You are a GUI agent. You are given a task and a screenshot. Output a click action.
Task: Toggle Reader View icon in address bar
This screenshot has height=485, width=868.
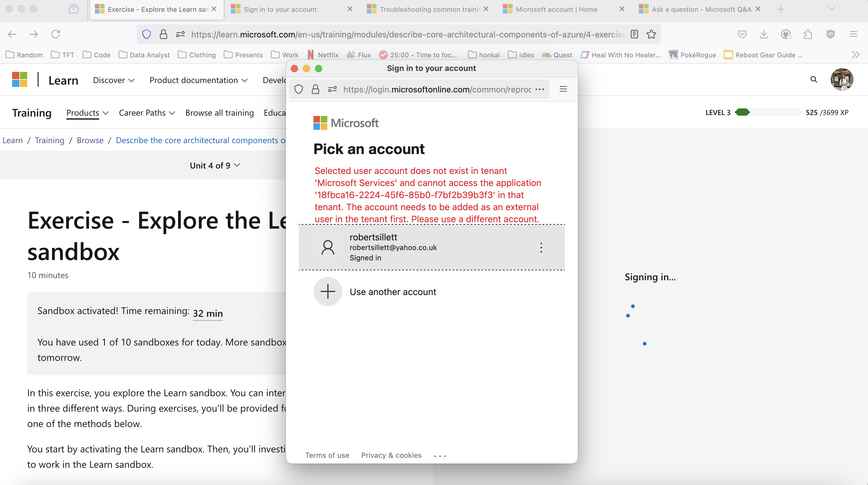(634, 34)
